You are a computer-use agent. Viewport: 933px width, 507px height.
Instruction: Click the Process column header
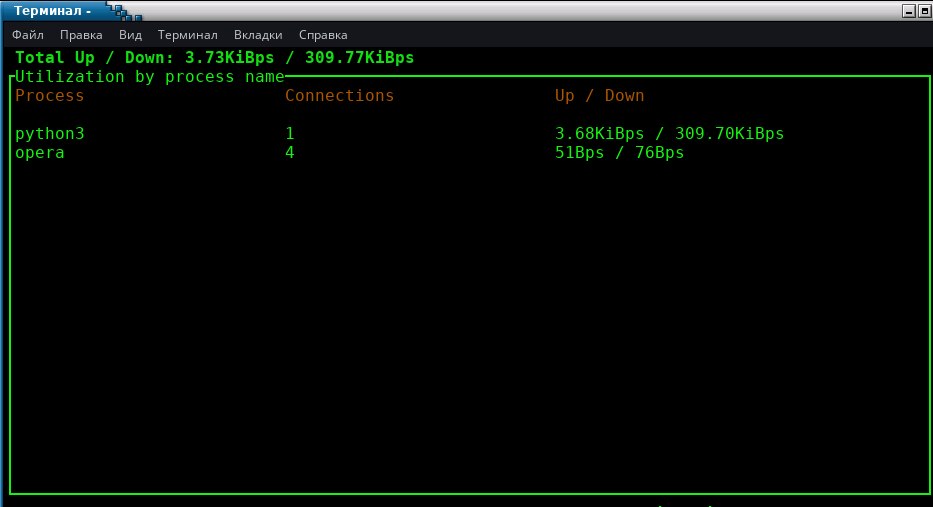click(x=49, y=96)
